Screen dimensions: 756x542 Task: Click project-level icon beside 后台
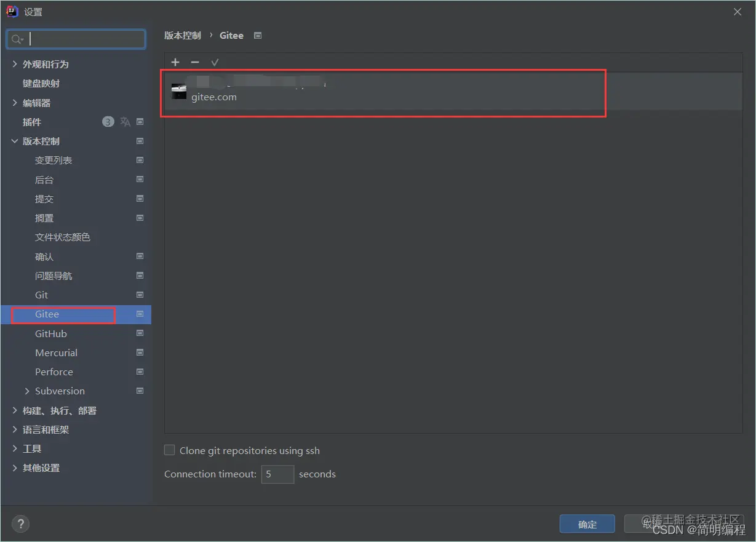(x=140, y=180)
